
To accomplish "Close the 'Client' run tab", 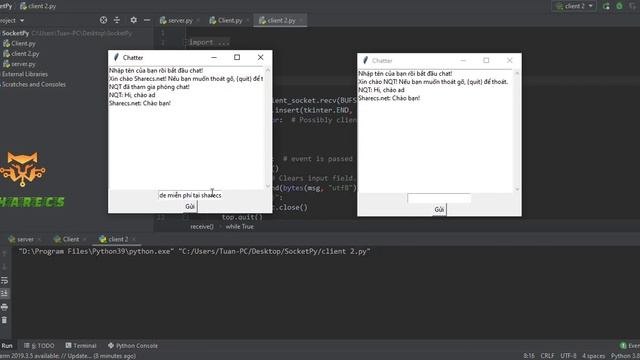I will [x=84, y=239].
